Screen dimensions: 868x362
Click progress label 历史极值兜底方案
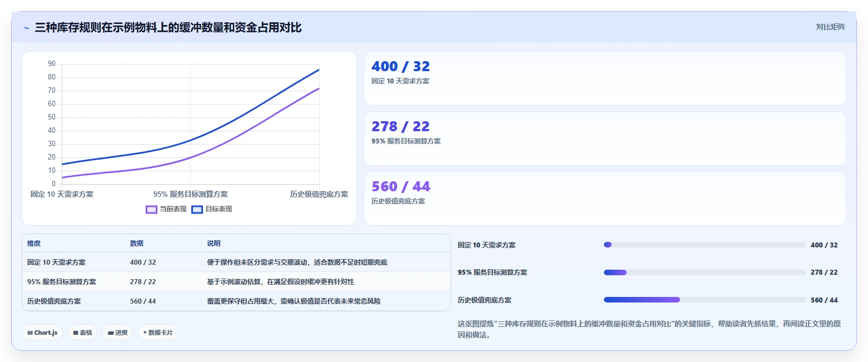(x=484, y=300)
